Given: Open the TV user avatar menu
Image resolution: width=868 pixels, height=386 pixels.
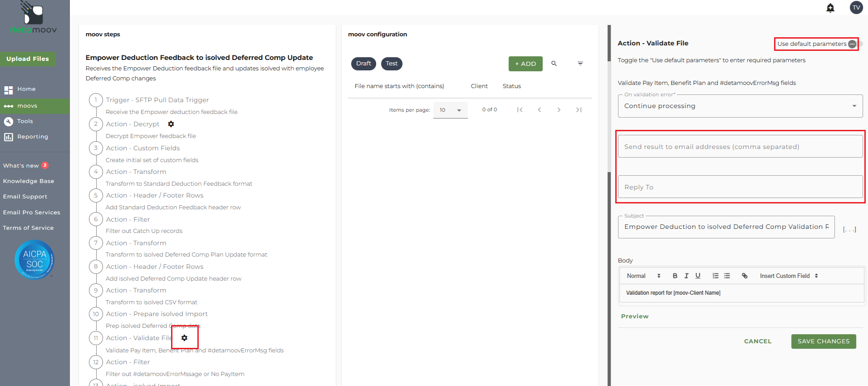Looking at the screenshot, I should [856, 8].
